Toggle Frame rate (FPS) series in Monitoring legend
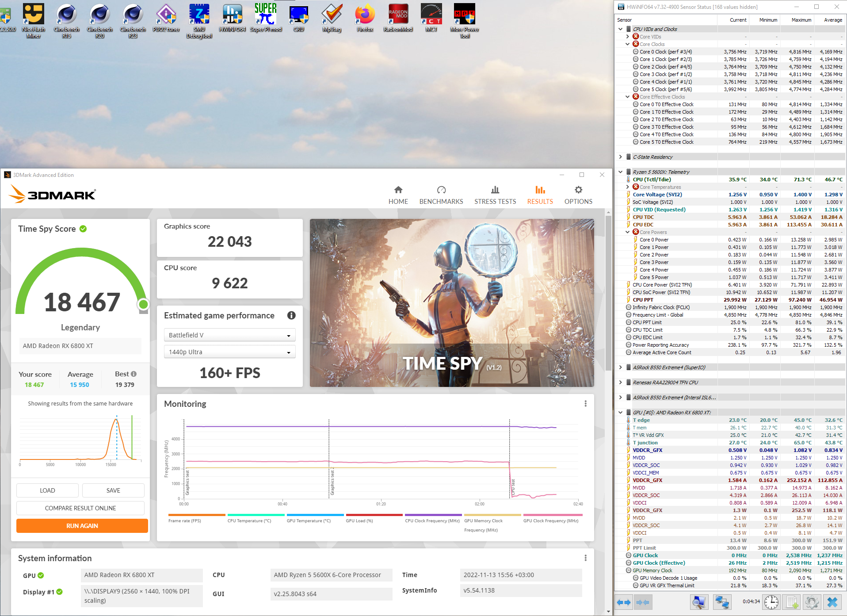The width and height of the screenshot is (847, 616). 197,519
